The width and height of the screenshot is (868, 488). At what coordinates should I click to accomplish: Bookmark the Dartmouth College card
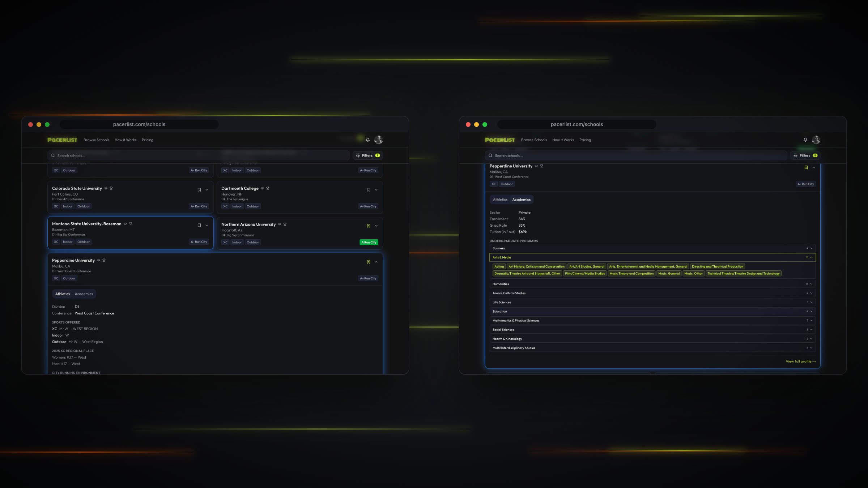369,190
